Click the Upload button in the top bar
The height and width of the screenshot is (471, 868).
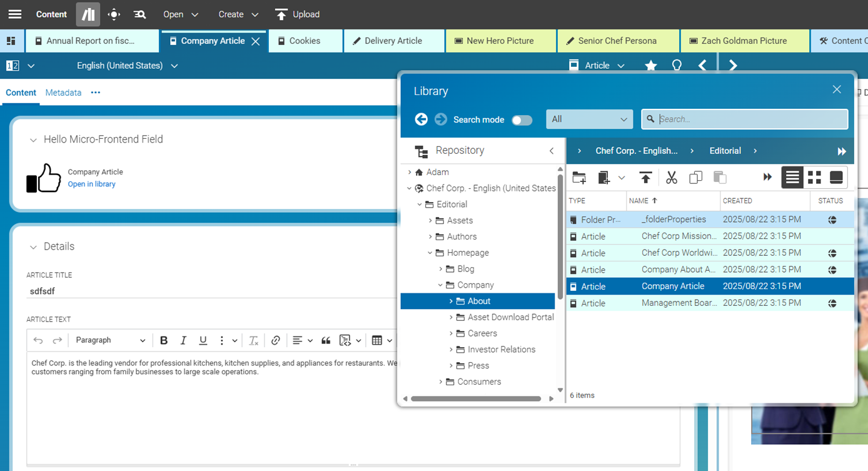pyautogui.click(x=297, y=14)
